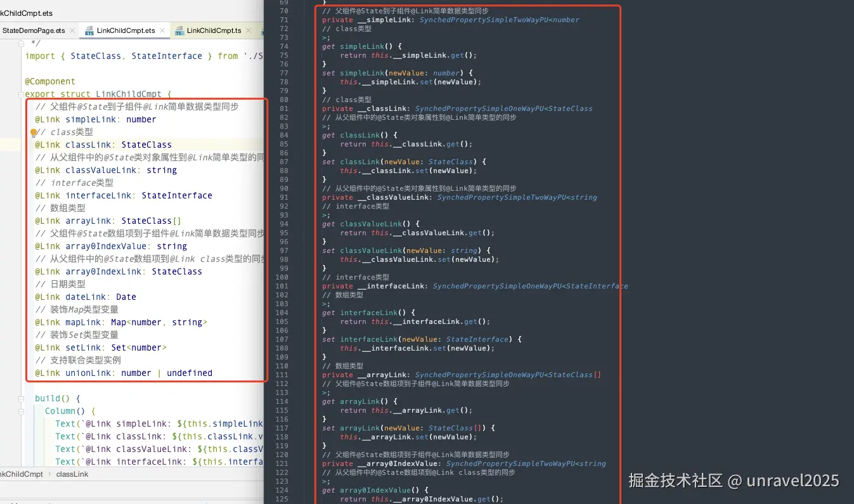
Task: Click the Column() { line
Action: point(70,411)
